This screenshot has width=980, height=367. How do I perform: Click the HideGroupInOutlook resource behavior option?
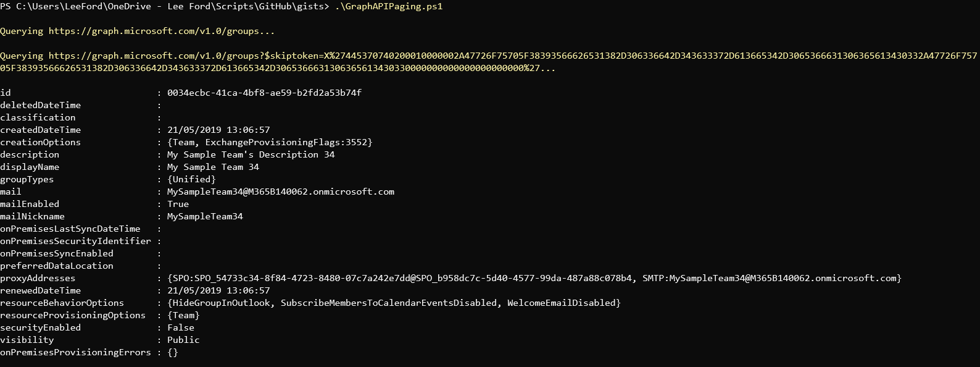[221, 303]
